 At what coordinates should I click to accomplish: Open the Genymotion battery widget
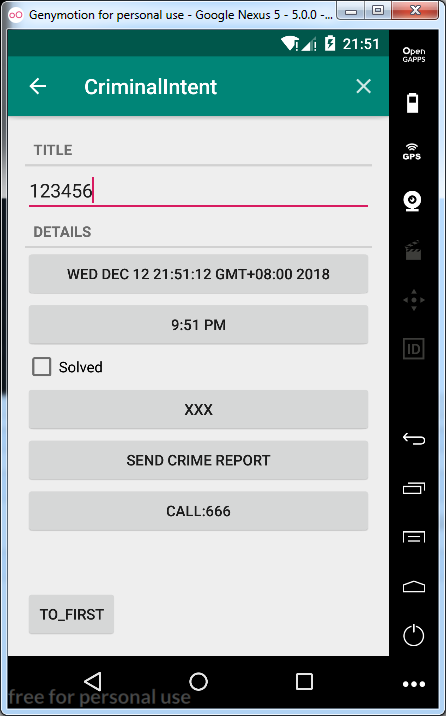[413, 102]
